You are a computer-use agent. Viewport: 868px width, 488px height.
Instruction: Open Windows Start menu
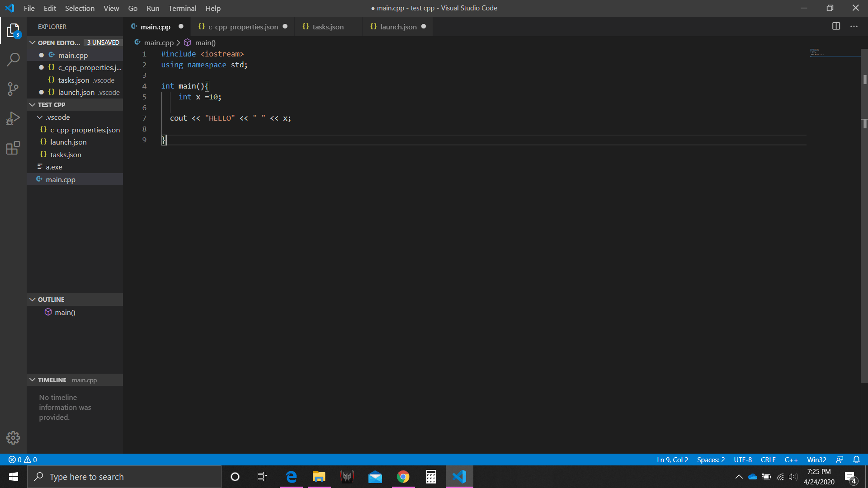point(13,477)
